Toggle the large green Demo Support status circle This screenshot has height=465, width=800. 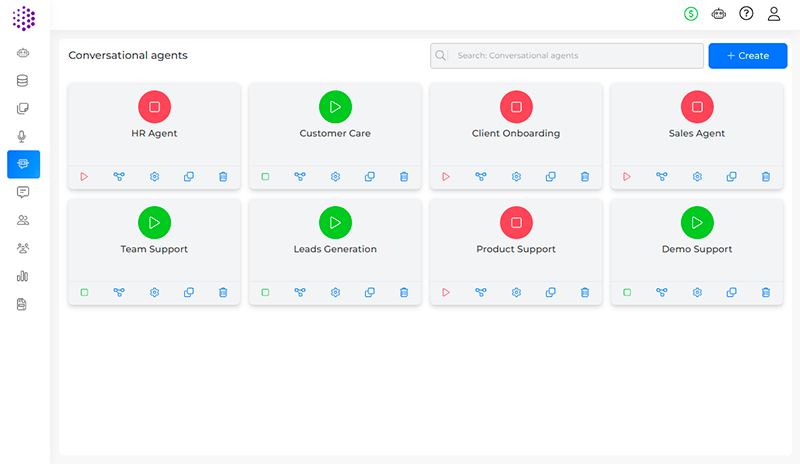pyautogui.click(x=697, y=222)
